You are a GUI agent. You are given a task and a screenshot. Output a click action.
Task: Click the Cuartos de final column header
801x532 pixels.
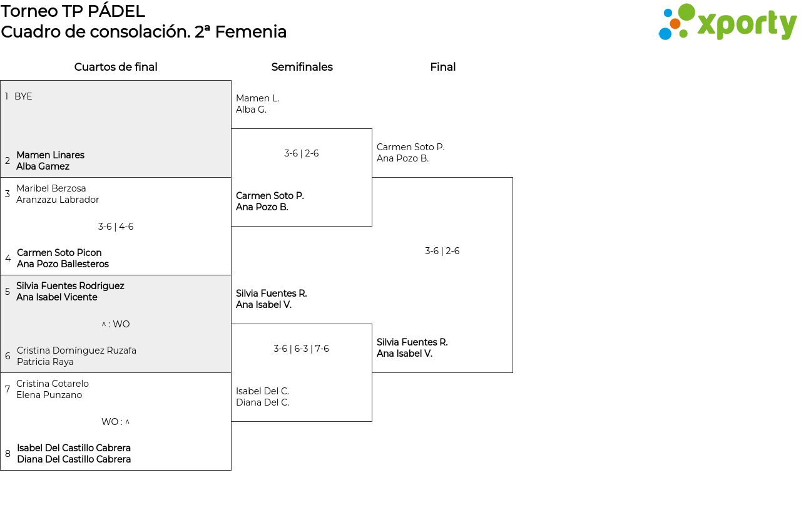[116, 67]
